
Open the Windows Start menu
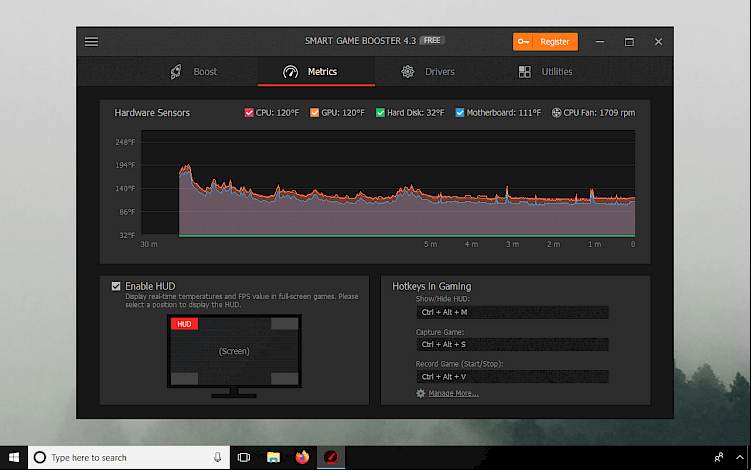(14, 458)
